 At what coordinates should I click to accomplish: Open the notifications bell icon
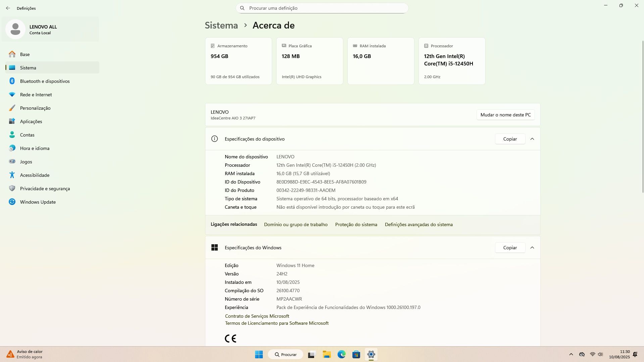635,354
